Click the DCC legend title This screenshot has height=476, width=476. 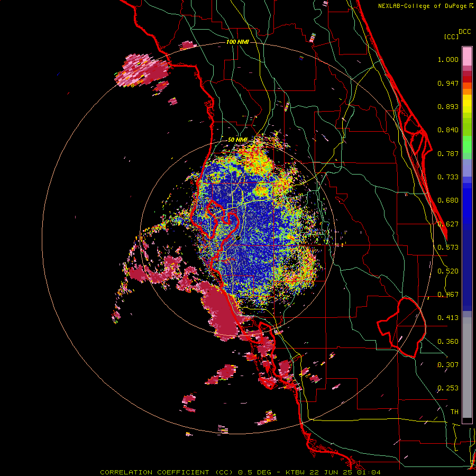click(465, 32)
